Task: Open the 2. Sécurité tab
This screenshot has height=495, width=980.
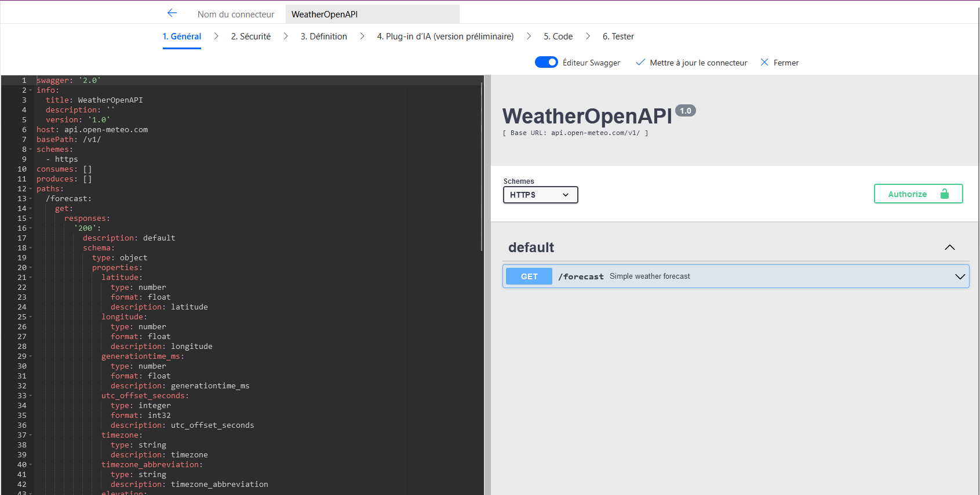Action: click(251, 36)
